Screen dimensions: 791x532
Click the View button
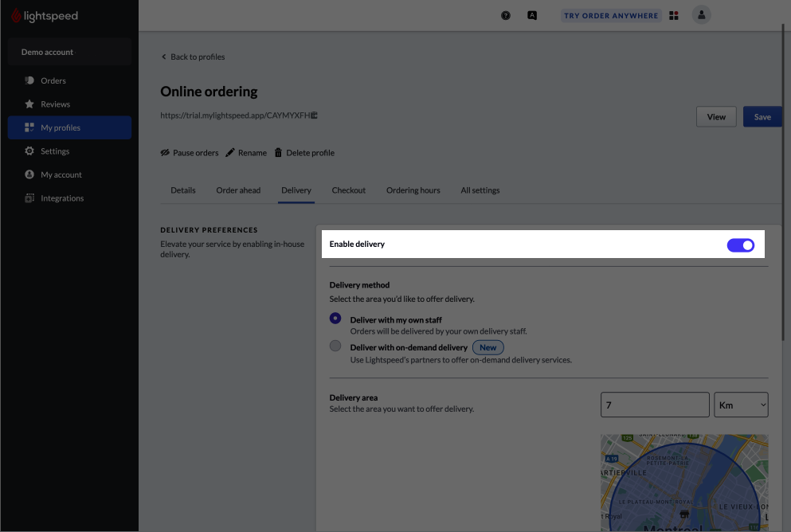(716, 116)
